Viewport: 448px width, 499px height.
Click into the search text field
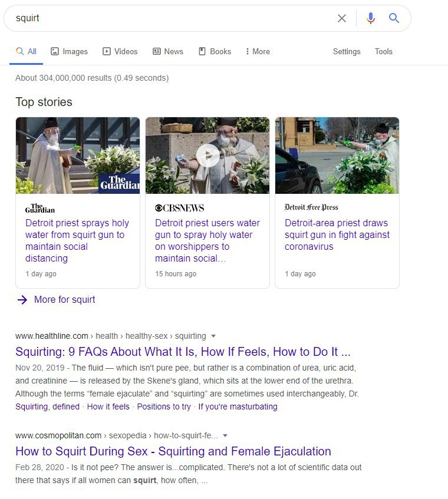coord(172,18)
